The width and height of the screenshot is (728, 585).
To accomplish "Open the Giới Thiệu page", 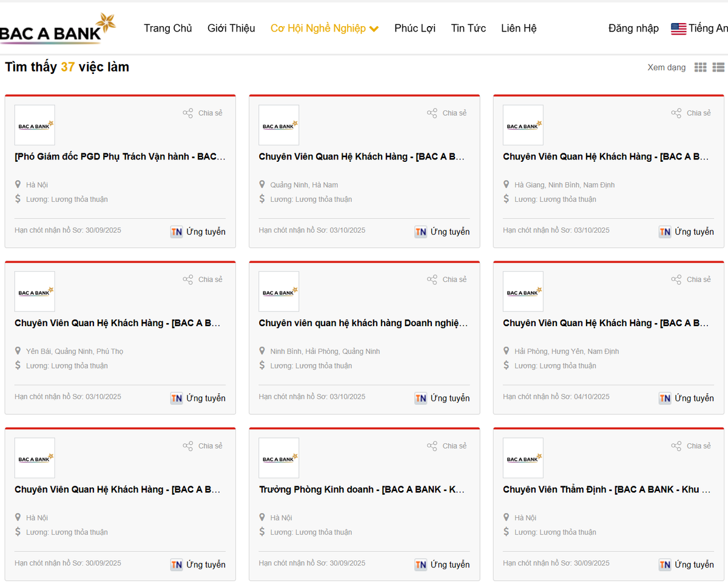I will [231, 28].
